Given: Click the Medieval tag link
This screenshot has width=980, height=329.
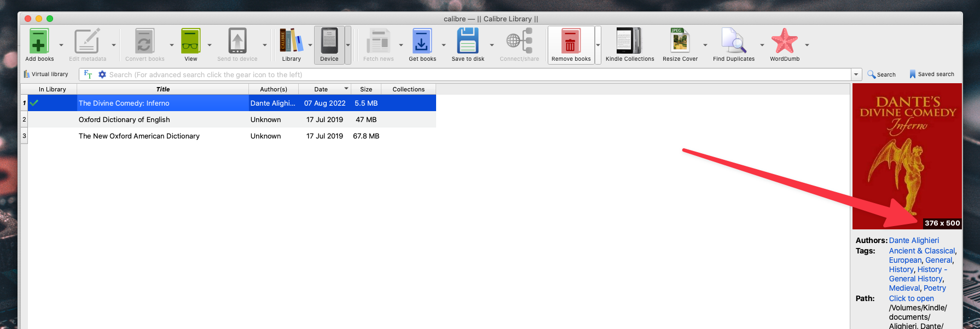Looking at the screenshot, I should (904, 288).
